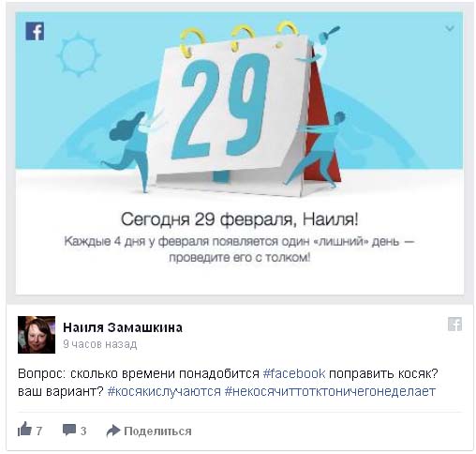Open comments via the speech bubble icon

coord(69,430)
